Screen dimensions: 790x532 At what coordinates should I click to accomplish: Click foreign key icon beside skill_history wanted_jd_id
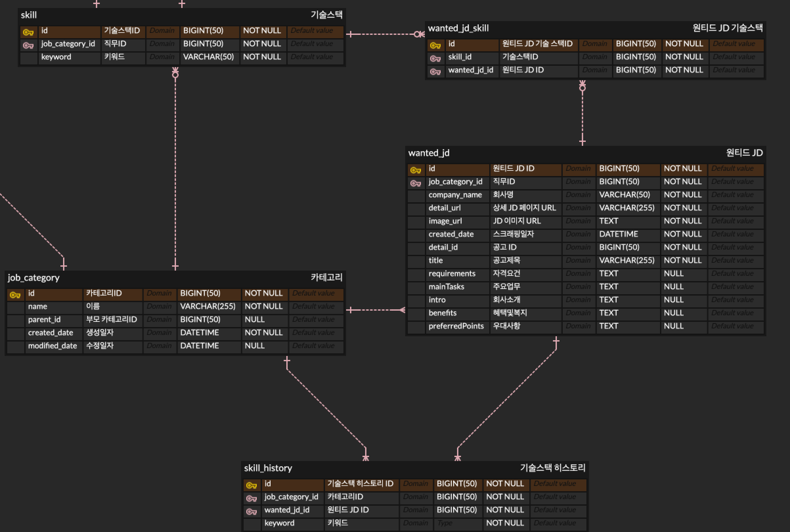(252, 511)
